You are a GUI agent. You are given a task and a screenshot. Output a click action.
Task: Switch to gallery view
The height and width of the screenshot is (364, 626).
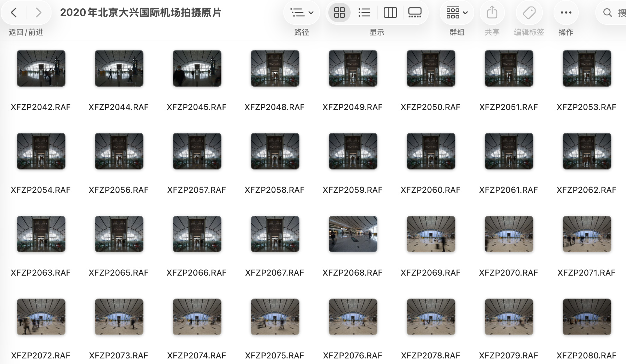(x=415, y=13)
